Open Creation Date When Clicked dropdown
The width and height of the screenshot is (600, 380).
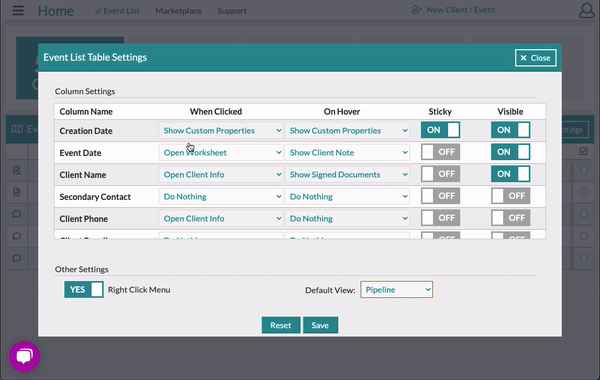(221, 130)
